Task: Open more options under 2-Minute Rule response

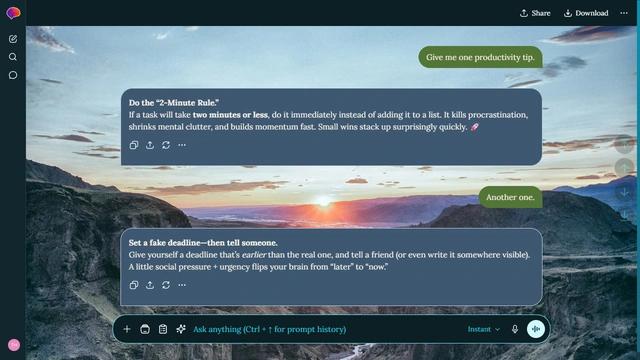Action: pyautogui.click(x=182, y=145)
